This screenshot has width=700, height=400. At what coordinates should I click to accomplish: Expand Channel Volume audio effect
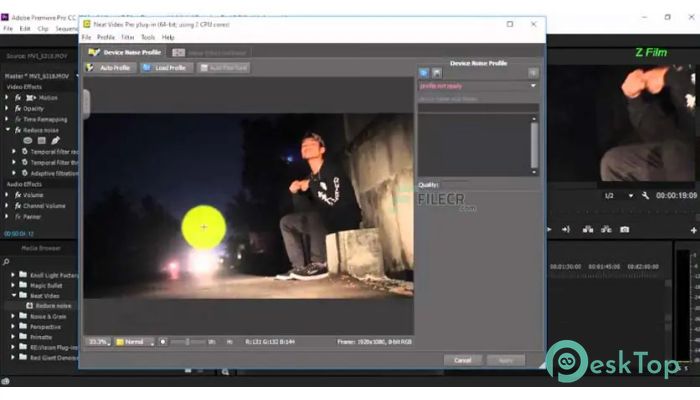click(7, 206)
